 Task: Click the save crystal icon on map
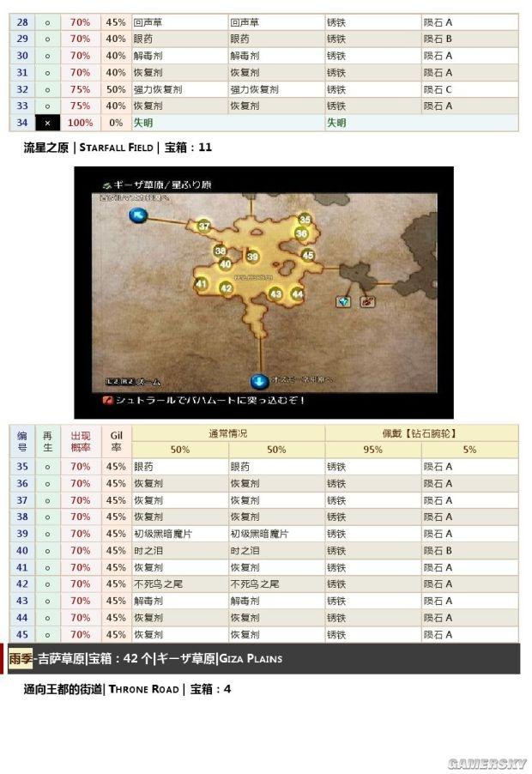343,301
